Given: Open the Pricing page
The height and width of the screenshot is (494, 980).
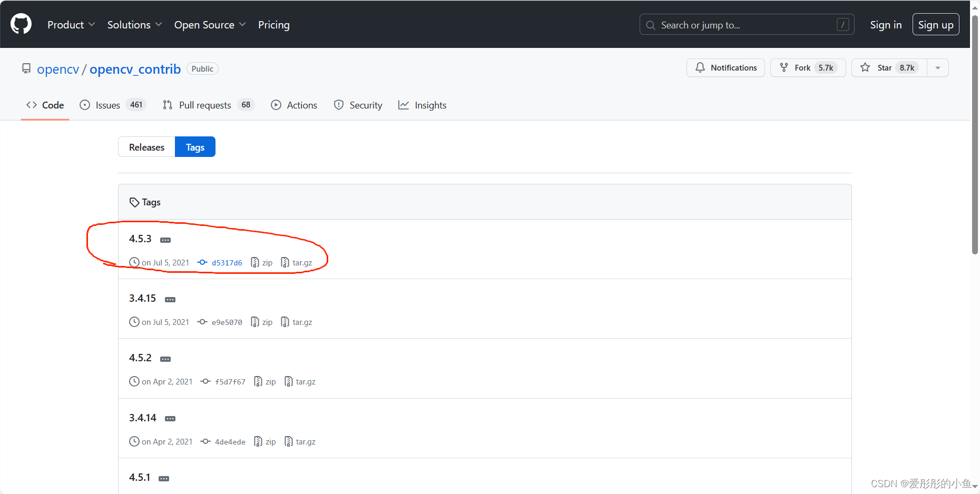Looking at the screenshot, I should pyautogui.click(x=274, y=25).
